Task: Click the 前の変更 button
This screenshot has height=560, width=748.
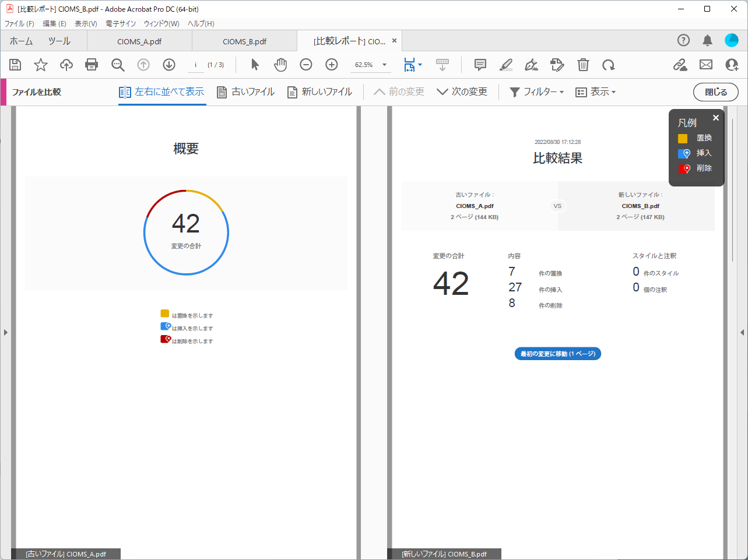Action: [399, 92]
